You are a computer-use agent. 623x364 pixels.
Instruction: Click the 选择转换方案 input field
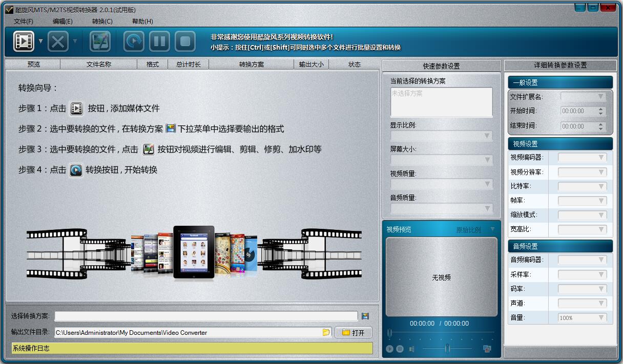[206, 316]
